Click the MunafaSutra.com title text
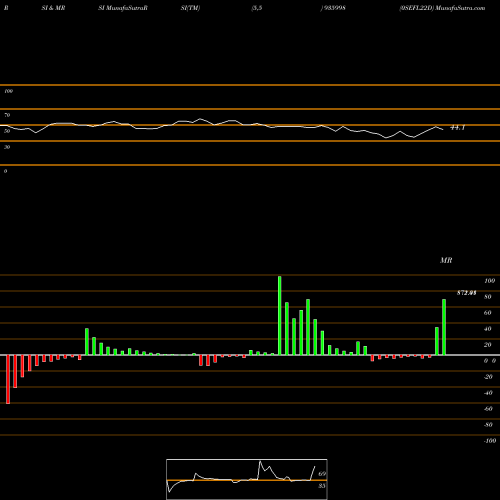 coord(460,8)
